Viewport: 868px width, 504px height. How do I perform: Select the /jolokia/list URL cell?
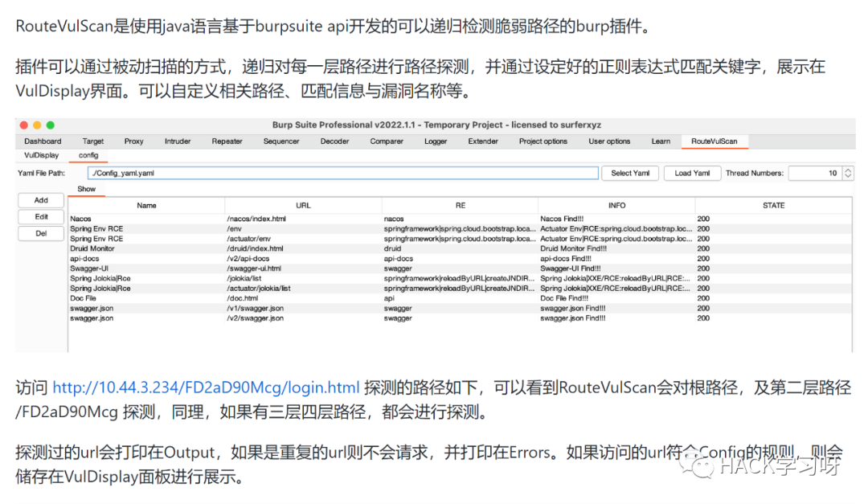[303, 279]
